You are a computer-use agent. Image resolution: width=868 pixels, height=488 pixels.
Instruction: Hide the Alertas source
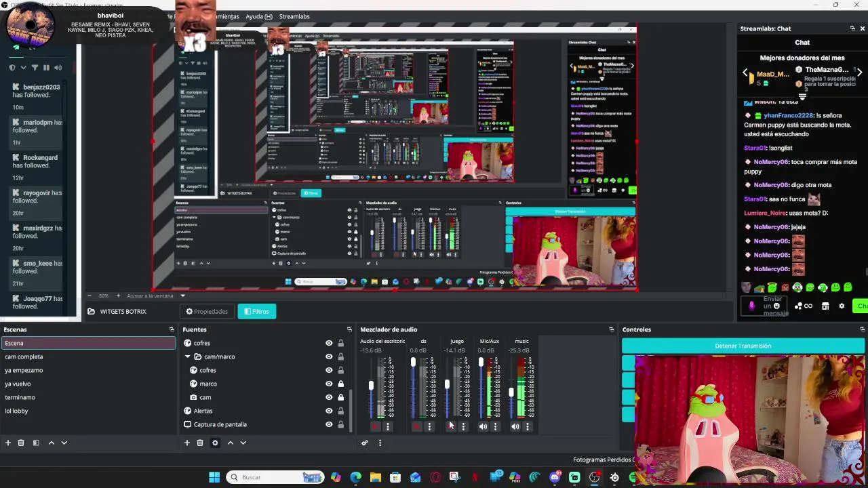[x=329, y=411]
